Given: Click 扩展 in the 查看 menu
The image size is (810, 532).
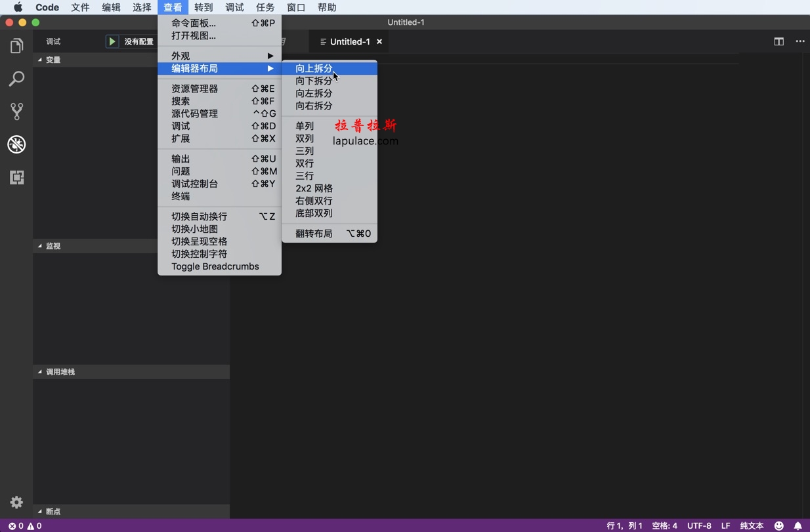Looking at the screenshot, I should 219,138.
